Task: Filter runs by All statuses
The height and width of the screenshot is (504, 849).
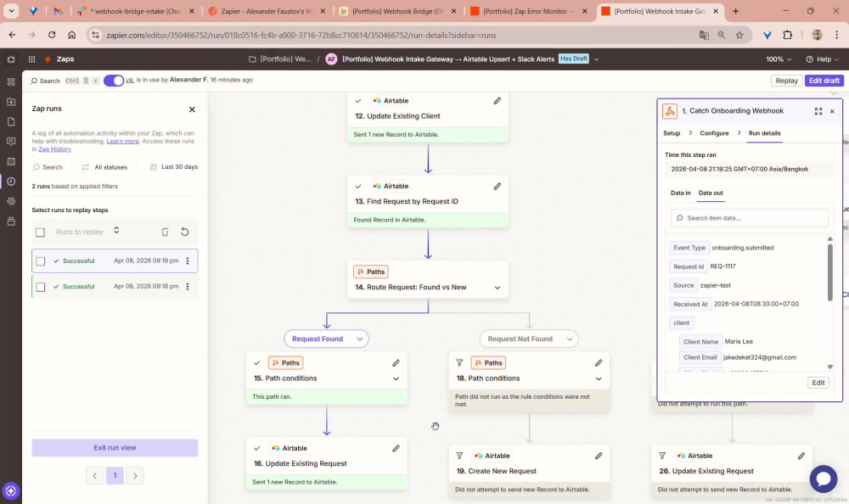Action: pyautogui.click(x=104, y=167)
